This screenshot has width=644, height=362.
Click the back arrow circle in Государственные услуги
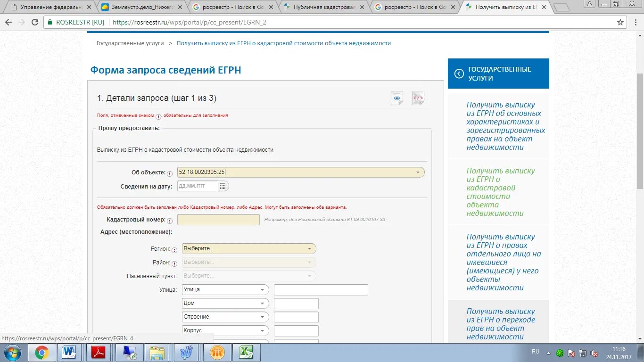click(x=459, y=74)
